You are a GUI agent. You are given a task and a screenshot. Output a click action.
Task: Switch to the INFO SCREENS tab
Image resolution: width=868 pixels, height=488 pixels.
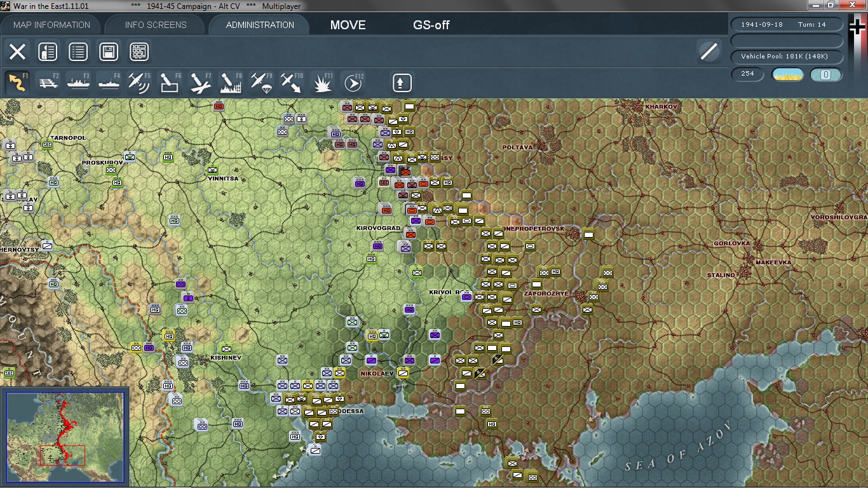(x=156, y=25)
